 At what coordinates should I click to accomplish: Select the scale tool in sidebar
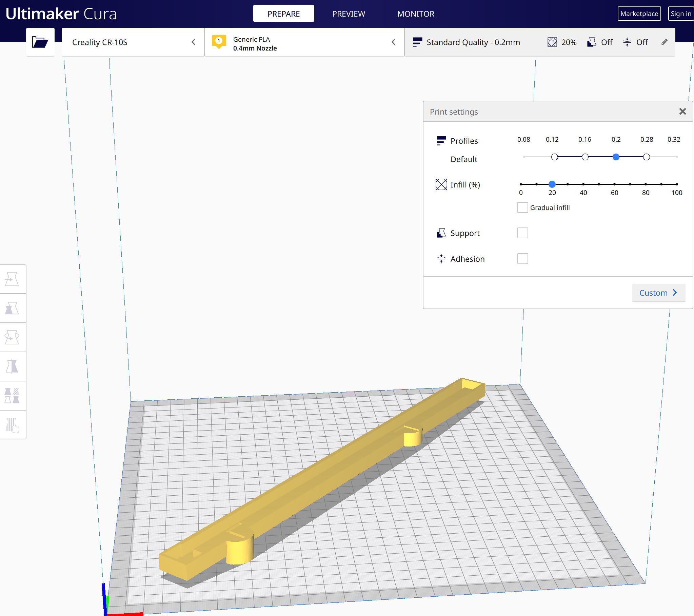[x=13, y=308]
